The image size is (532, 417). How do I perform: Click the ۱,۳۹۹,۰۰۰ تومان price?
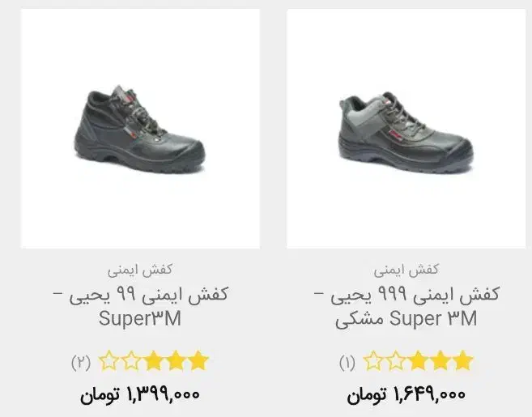140,394
